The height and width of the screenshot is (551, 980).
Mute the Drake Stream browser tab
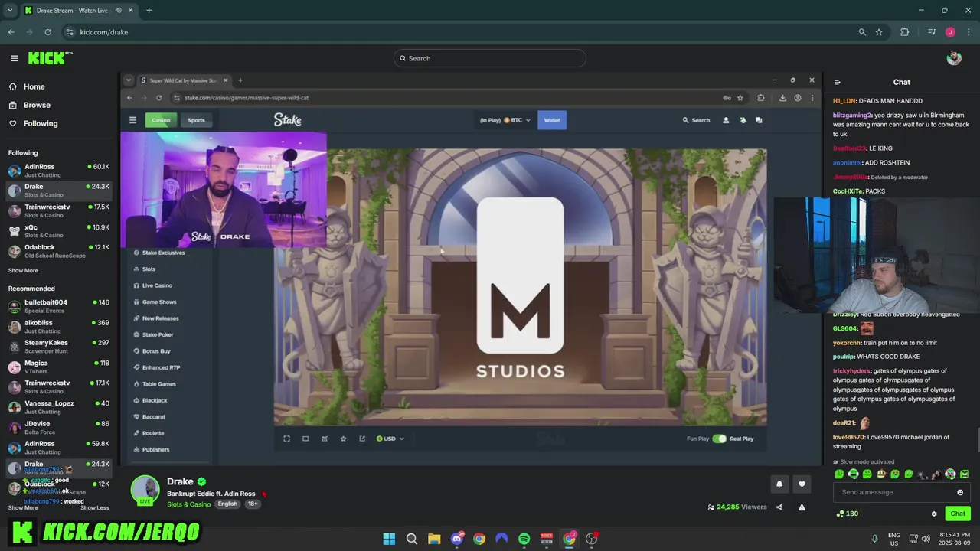(x=118, y=11)
